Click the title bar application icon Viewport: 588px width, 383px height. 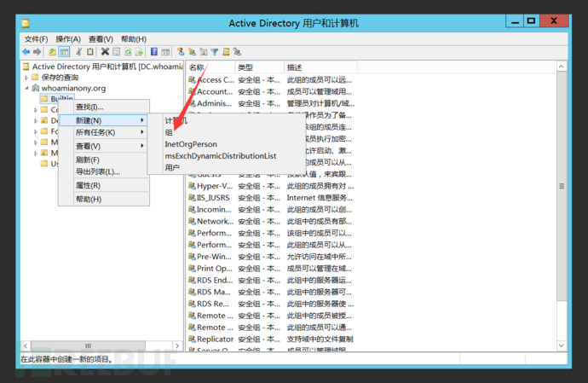click(26, 24)
